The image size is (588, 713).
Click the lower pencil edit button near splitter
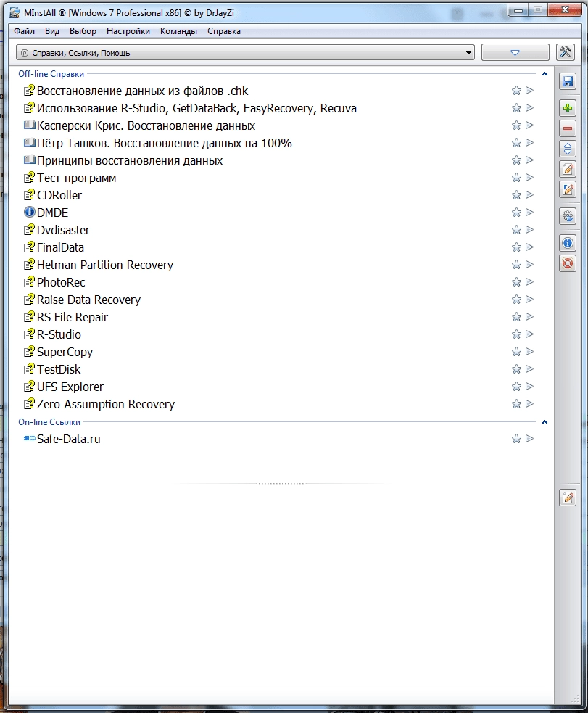click(x=568, y=498)
